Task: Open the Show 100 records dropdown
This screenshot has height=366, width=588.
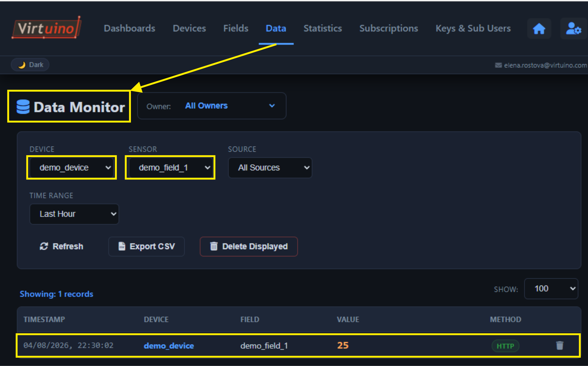Action: click(551, 289)
